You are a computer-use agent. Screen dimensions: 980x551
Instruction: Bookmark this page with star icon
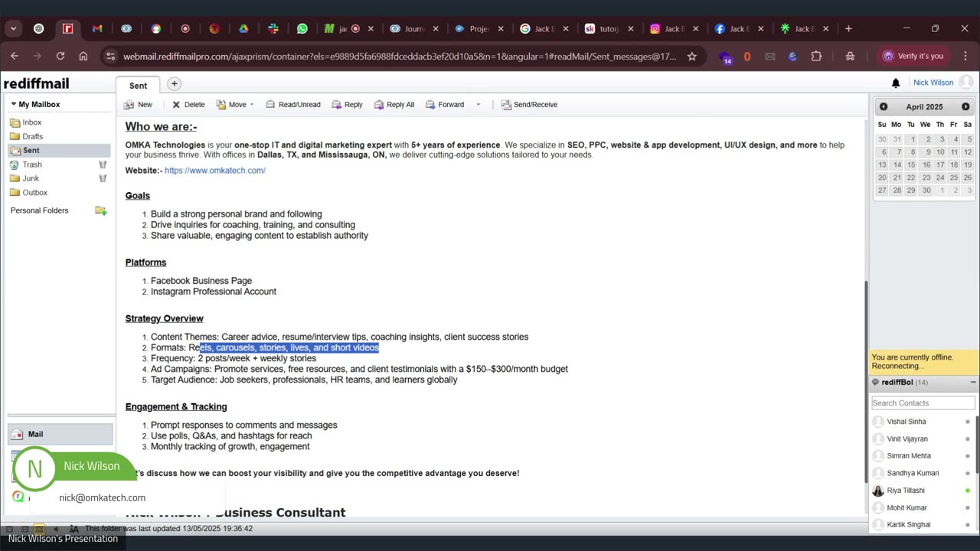tap(692, 56)
